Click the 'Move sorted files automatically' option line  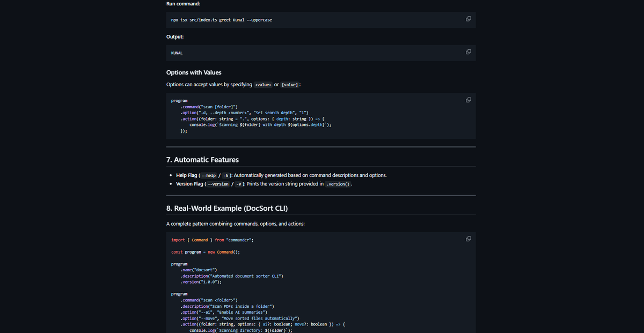tap(240, 318)
